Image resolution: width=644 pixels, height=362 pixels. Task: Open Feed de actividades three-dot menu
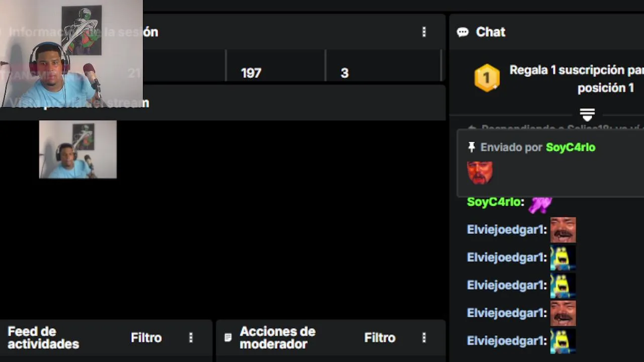[191, 338]
